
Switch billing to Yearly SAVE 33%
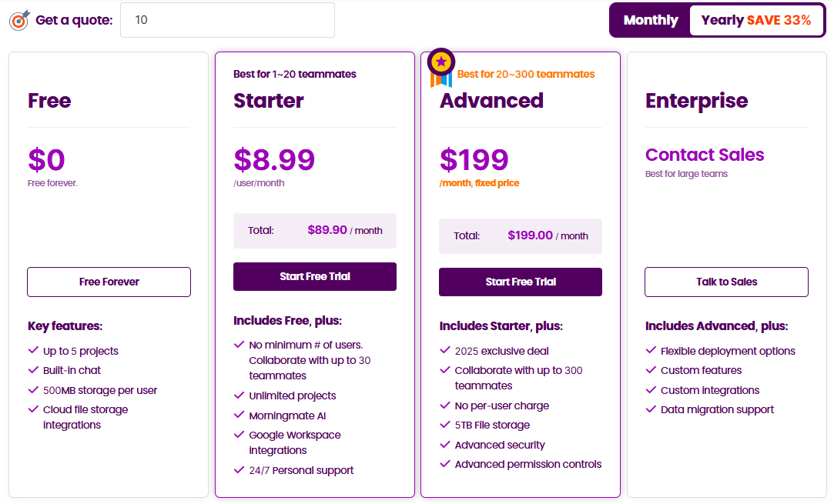point(757,19)
